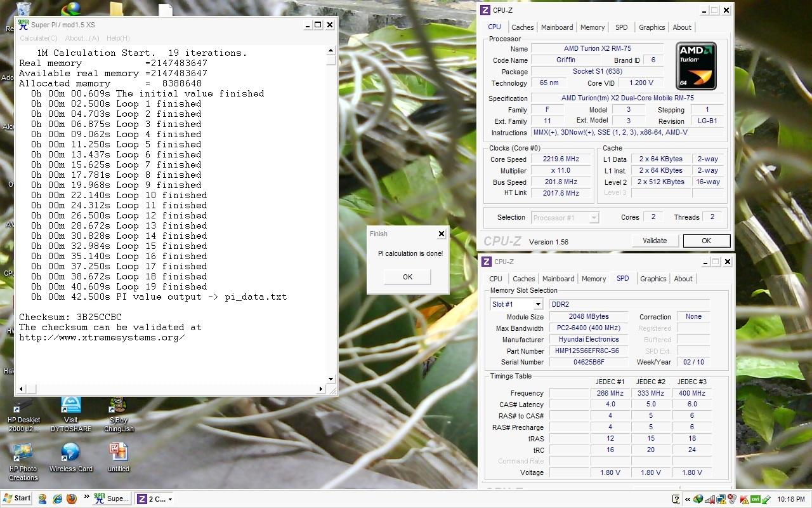Click the green pen tray icon
The width and height of the screenshot is (812, 508).
[x=766, y=499]
